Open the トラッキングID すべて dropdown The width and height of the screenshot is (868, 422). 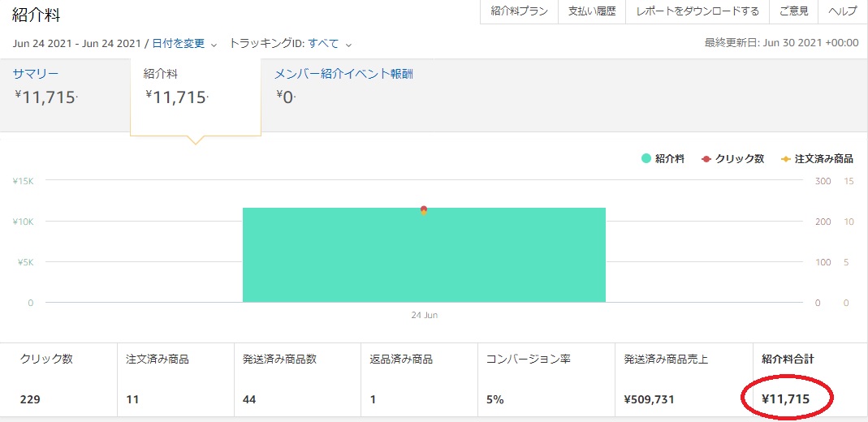[330, 44]
